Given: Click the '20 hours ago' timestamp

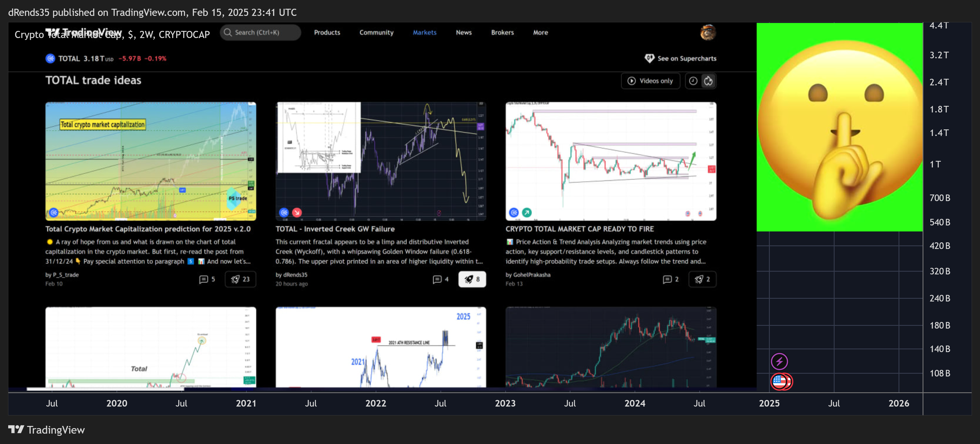Looking at the screenshot, I should (x=291, y=284).
